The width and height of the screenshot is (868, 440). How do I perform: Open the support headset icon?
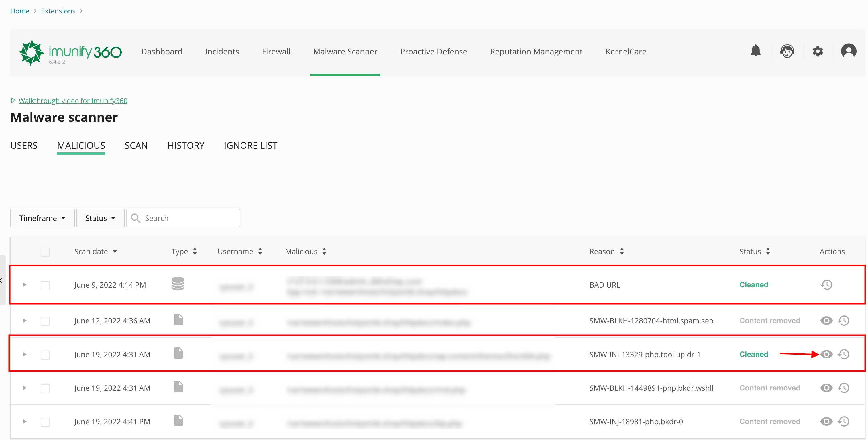point(787,51)
